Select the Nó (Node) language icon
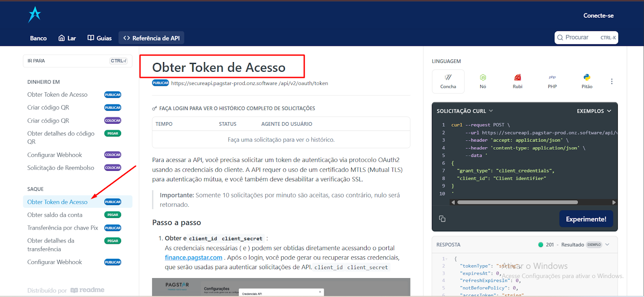 (x=483, y=81)
